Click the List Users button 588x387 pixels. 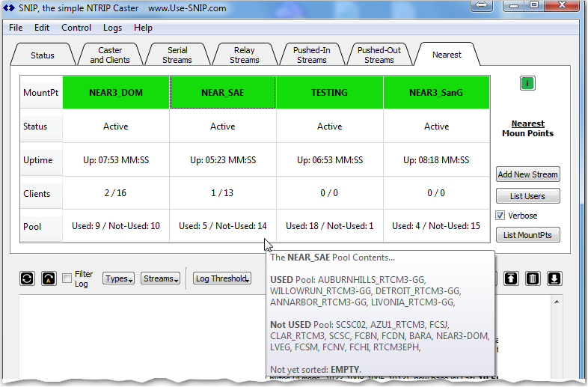pos(527,196)
